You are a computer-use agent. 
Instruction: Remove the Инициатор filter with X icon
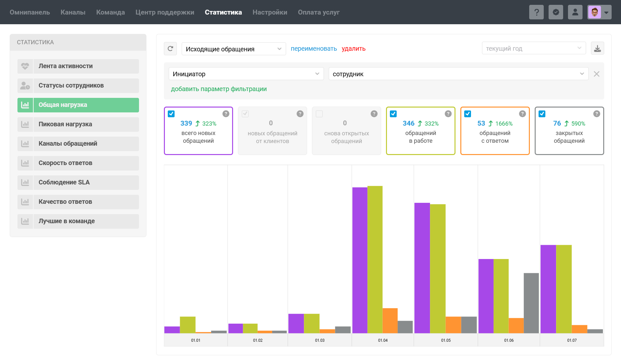coord(596,74)
